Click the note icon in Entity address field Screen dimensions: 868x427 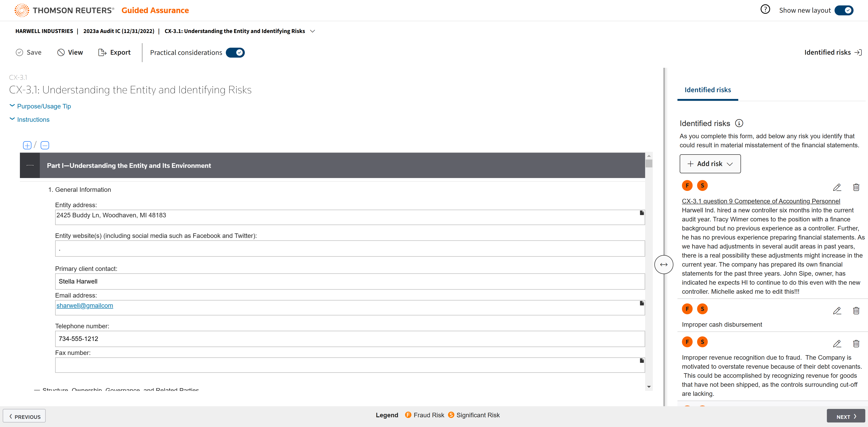click(x=642, y=213)
